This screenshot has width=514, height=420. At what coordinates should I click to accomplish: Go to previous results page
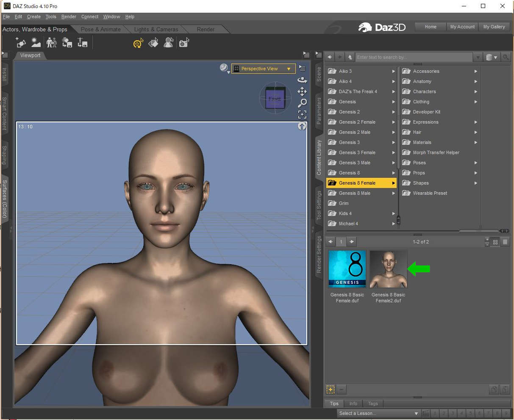(x=331, y=242)
